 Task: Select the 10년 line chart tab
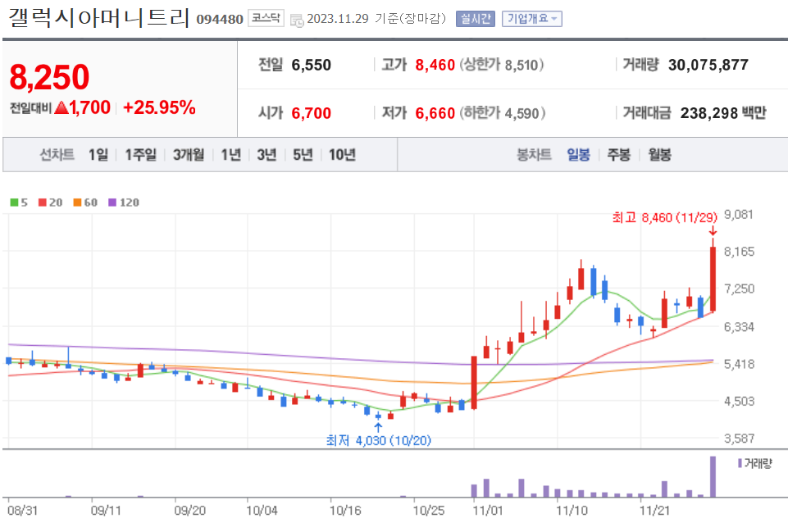click(342, 155)
